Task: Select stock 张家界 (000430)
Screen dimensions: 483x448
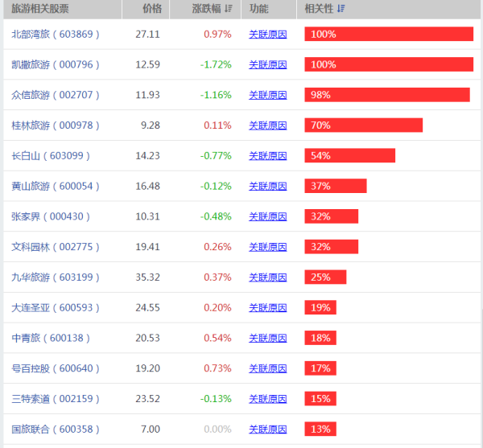Action: pyautogui.click(x=51, y=216)
